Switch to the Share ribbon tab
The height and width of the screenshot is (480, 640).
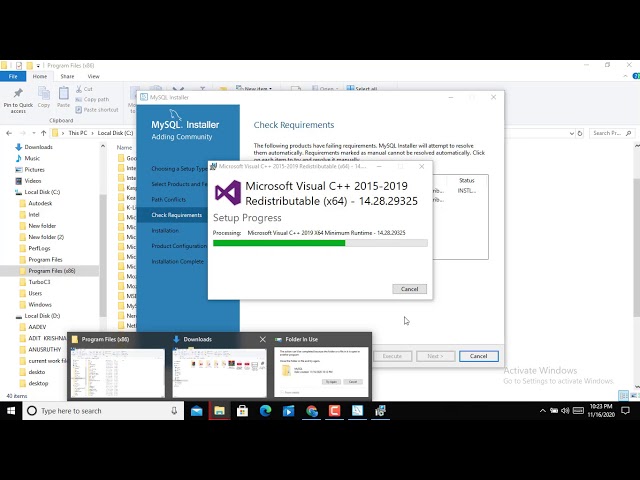(67, 76)
